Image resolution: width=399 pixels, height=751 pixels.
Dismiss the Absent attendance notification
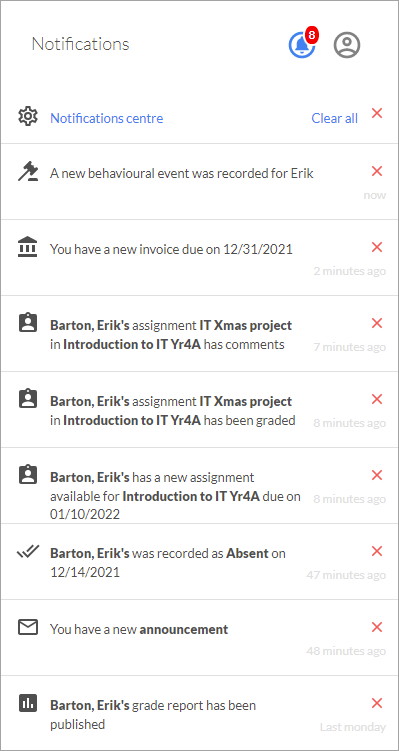[377, 551]
